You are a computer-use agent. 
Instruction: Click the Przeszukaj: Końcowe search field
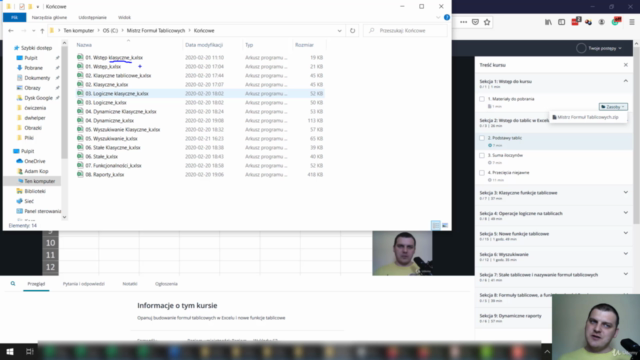point(405,31)
